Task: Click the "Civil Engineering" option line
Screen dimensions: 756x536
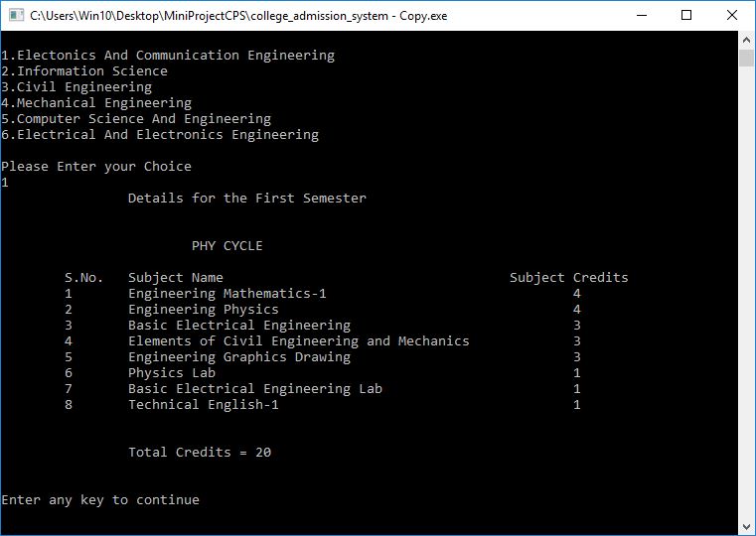Action: [76, 86]
